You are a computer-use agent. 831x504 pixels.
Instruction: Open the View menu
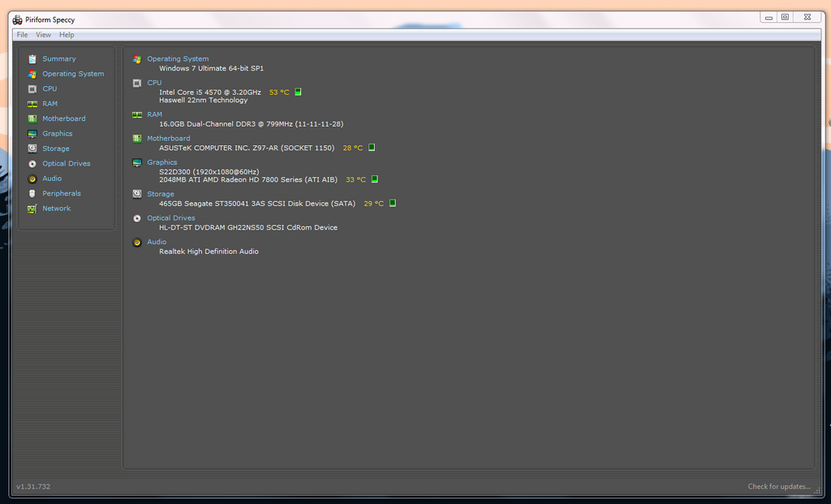pos(44,34)
